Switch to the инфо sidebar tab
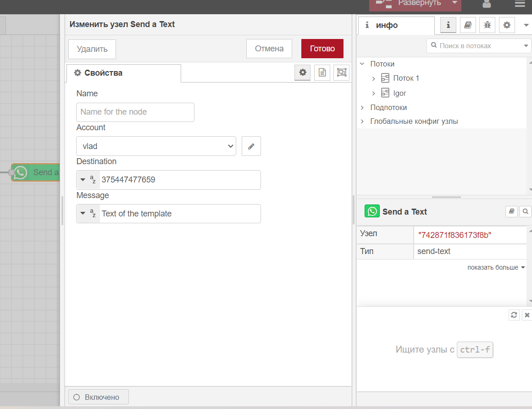The width and height of the screenshot is (532, 409). pyautogui.click(x=396, y=25)
